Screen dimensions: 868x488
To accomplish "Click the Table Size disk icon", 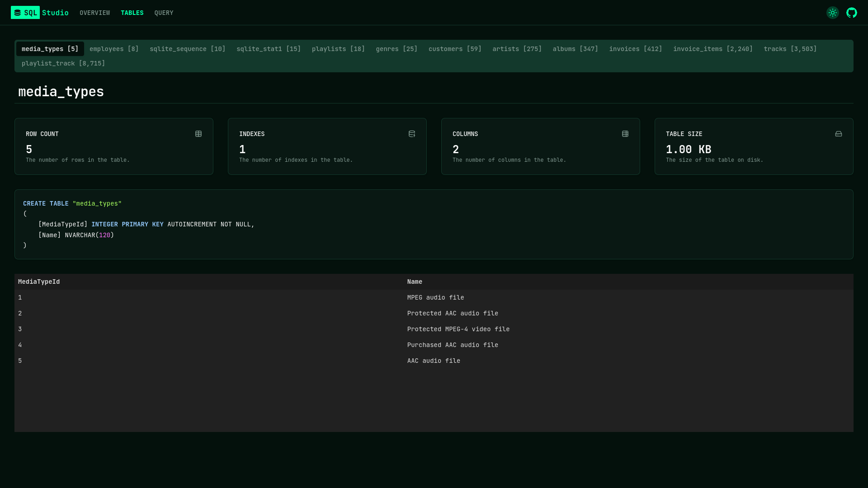I will pyautogui.click(x=839, y=134).
